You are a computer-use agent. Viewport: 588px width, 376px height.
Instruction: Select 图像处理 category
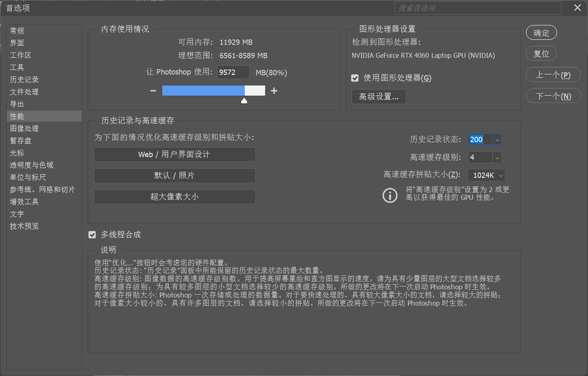[44, 129]
